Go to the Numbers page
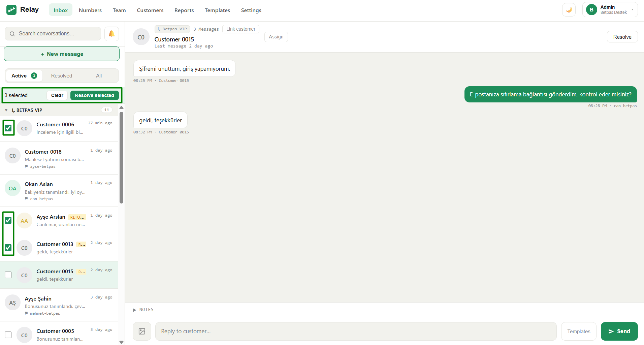This screenshot has height=345, width=644. pyautogui.click(x=90, y=10)
